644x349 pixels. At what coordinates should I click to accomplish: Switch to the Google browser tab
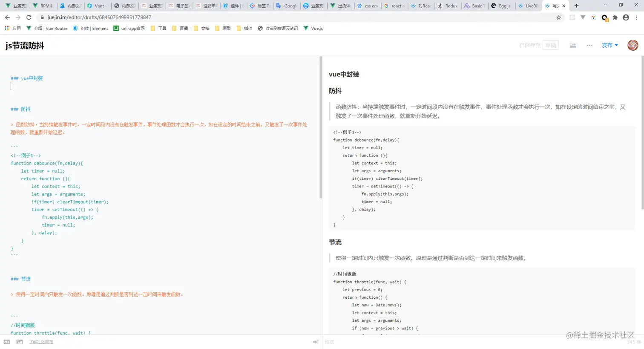click(287, 6)
